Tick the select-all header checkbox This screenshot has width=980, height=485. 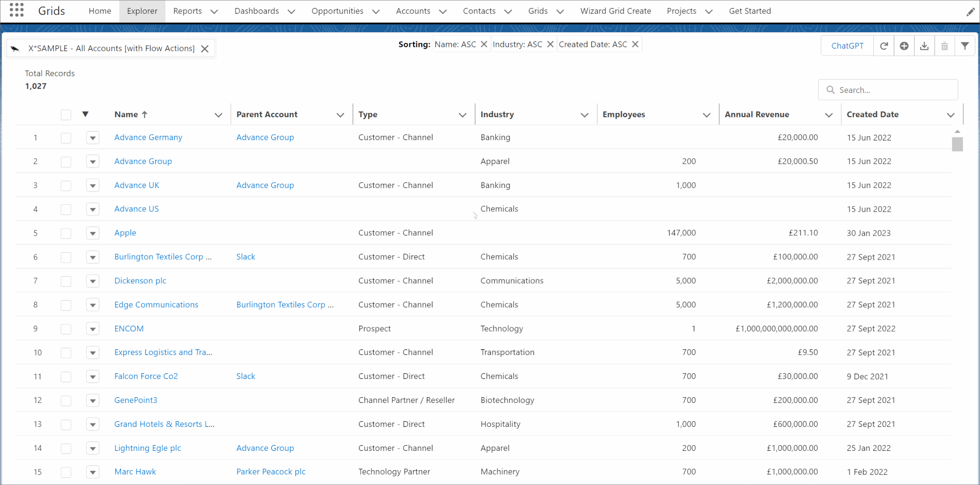pos(66,115)
